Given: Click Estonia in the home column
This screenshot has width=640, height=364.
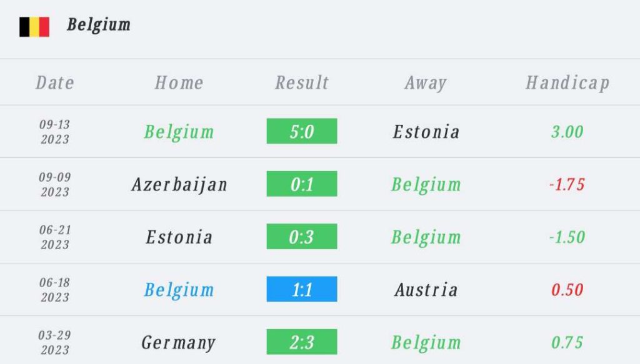Looking at the screenshot, I should tap(179, 237).
